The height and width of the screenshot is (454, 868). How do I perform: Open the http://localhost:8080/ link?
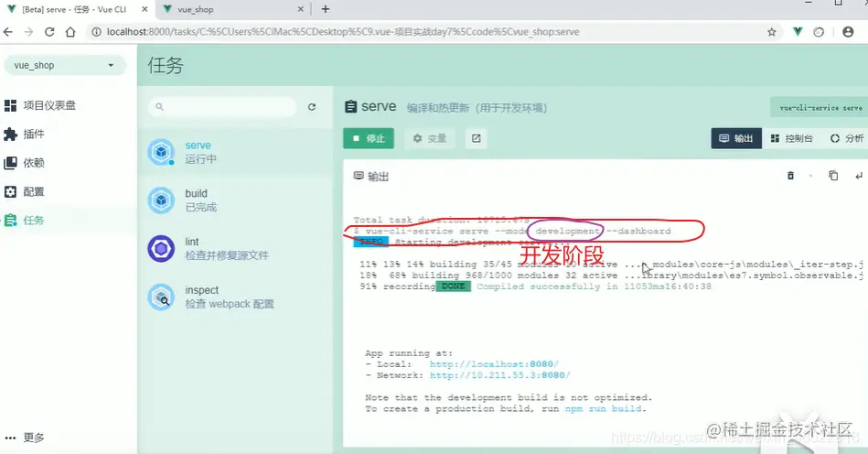coord(494,364)
